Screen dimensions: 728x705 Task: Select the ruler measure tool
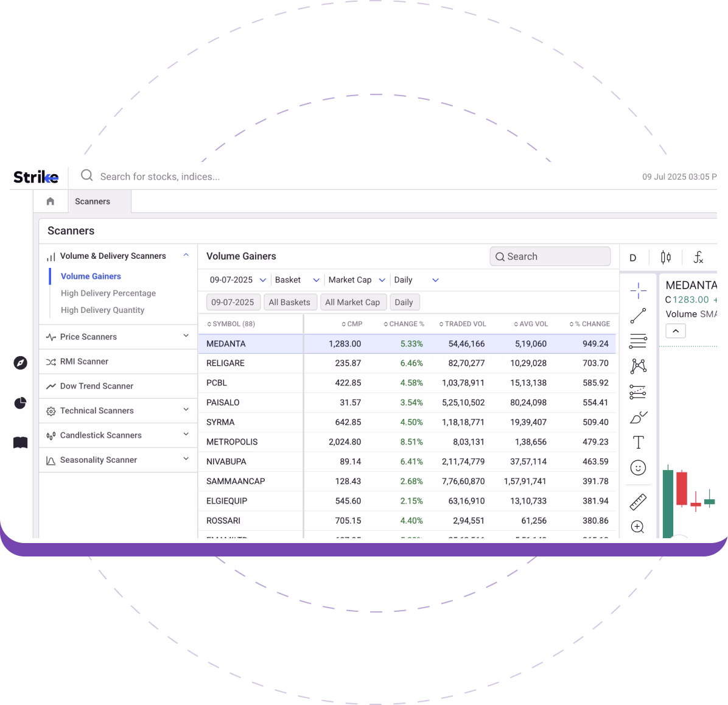click(638, 502)
